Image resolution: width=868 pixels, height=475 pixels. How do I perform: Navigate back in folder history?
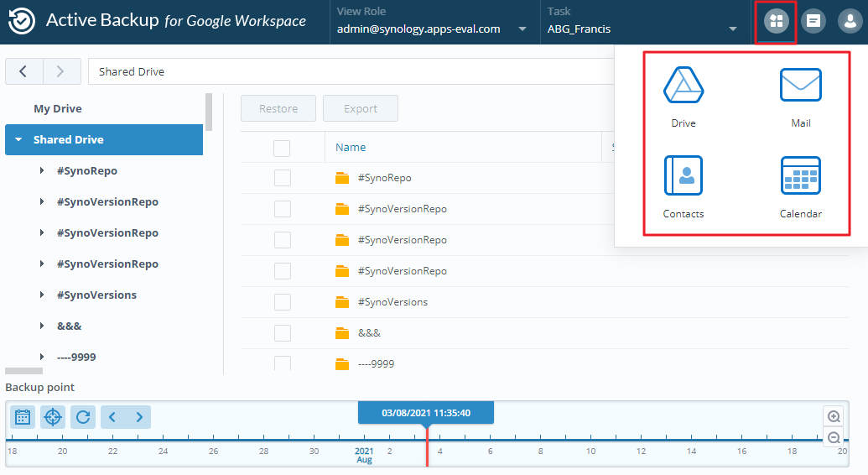(23, 71)
